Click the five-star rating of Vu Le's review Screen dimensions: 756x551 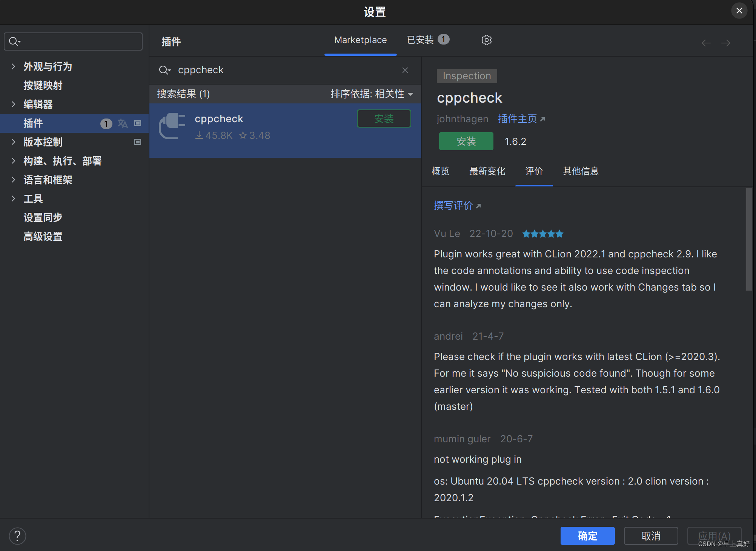point(542,234)
